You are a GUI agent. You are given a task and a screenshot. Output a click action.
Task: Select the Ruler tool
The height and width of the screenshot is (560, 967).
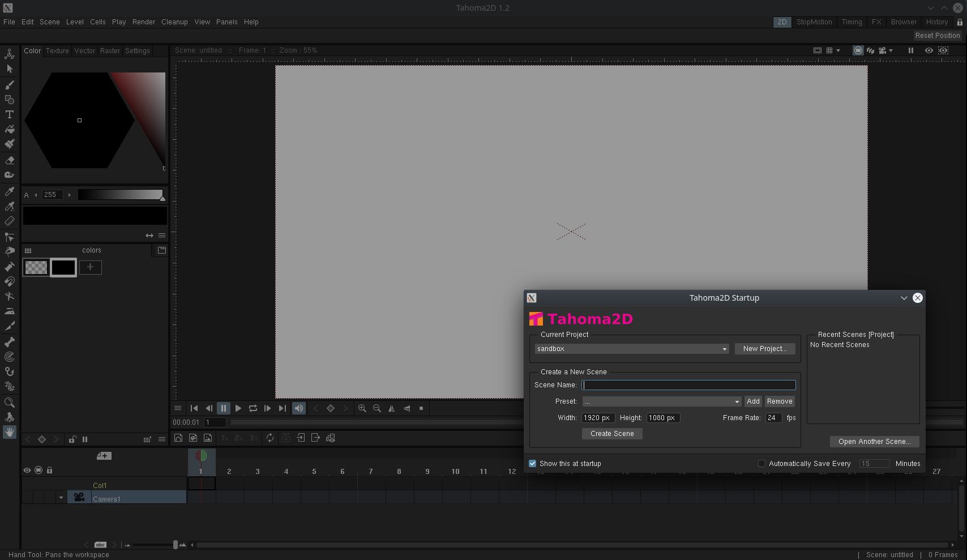(x=10, y=221)
